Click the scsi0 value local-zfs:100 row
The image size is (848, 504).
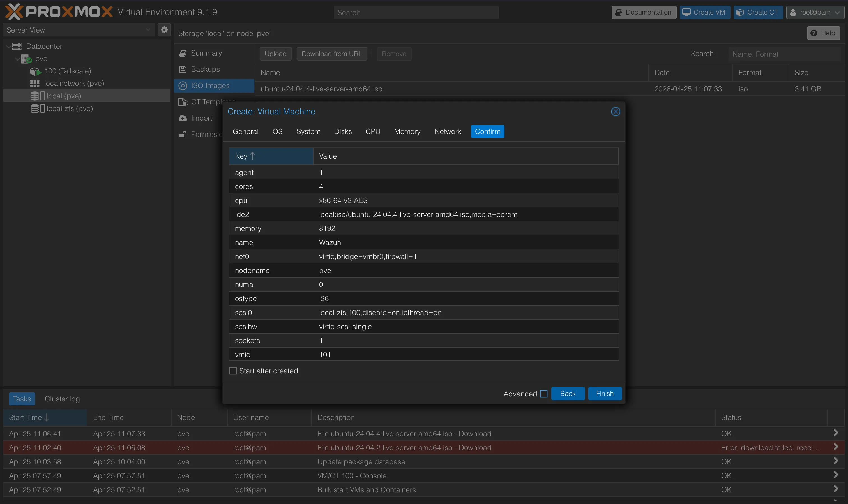[424, 313]
